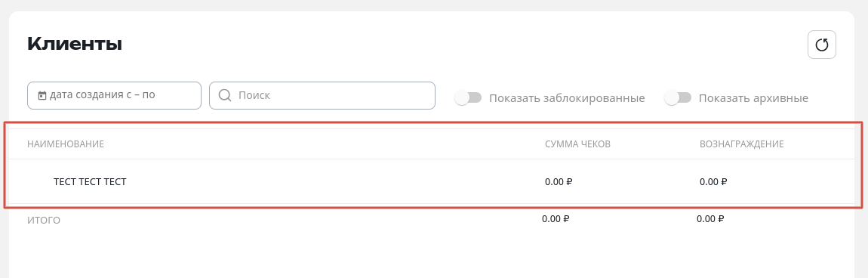The height and width of the screenshot is (278, 868).
Task: Sort by the ВОЗНАГРАЖДЕНИЕ column header
Action: [741, 144]
